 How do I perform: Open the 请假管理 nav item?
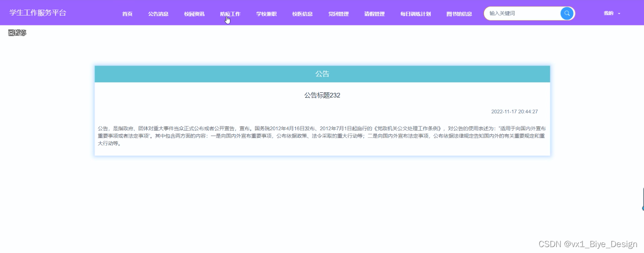click(x=374, y=14)
